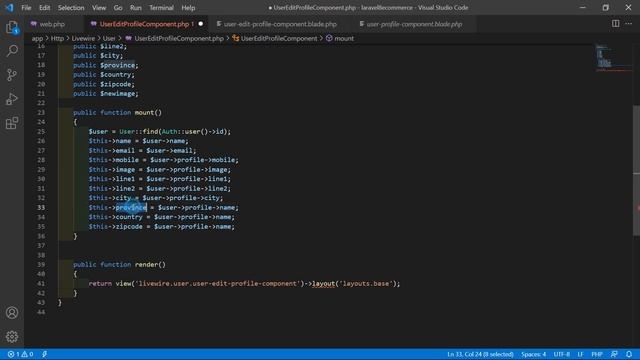Open the Go menu
Screen dimensions: 640x360
(x=118, y=8)
